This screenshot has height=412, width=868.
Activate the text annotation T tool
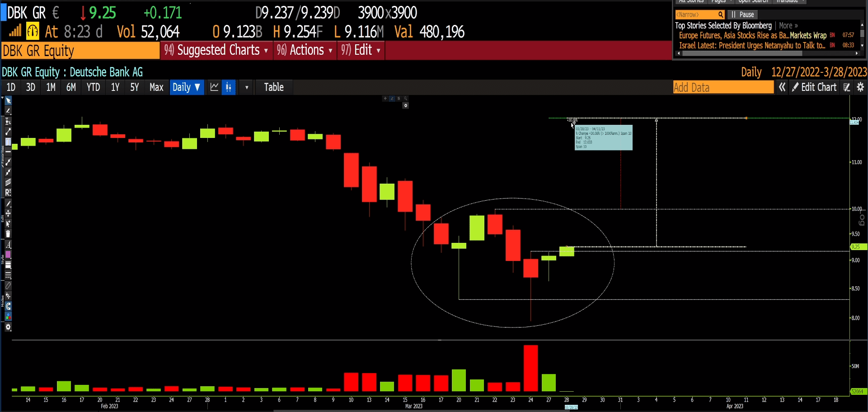pos(8,142)
